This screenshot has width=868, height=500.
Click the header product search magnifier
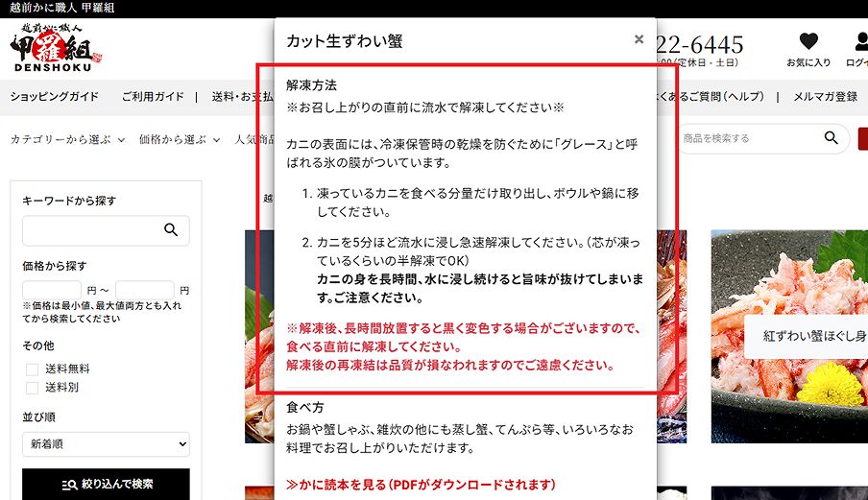click(x=831, y=138)
